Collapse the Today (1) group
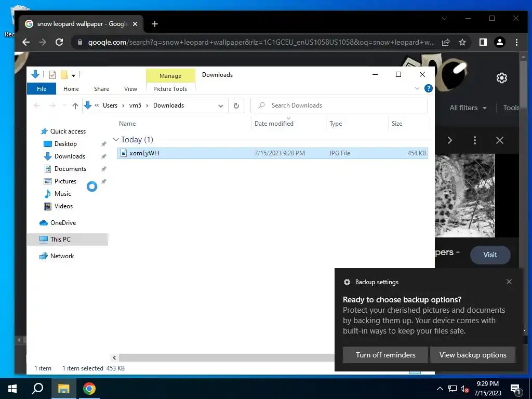This screenshot has height=399, width=532. coord(116,140)
